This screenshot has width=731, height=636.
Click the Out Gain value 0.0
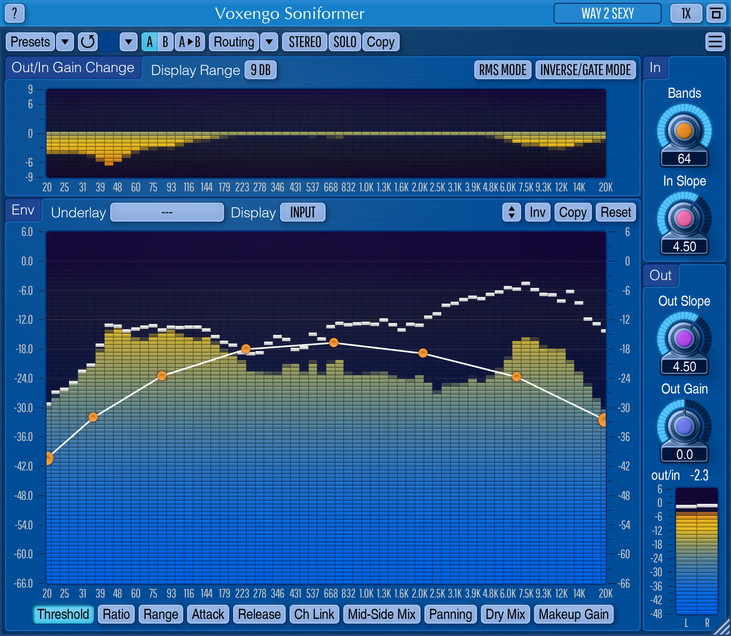click(x=684, y=455)
